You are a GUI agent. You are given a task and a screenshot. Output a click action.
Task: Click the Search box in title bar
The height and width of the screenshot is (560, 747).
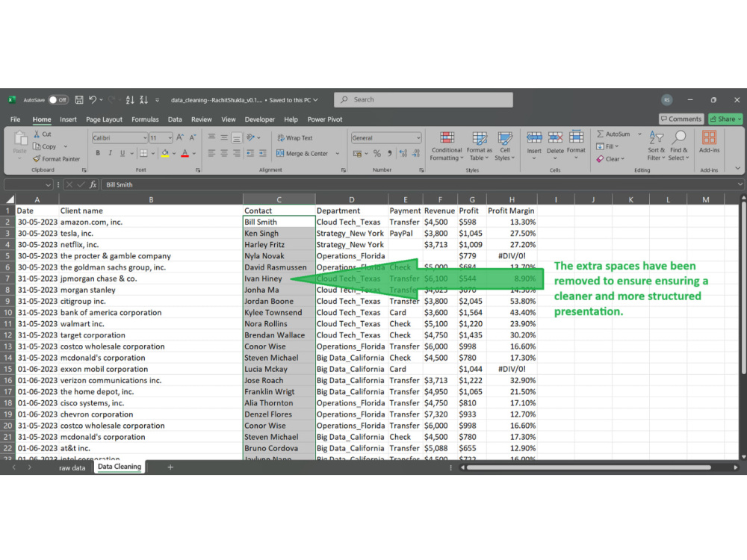pyautogui.click(x=424, y=100)
